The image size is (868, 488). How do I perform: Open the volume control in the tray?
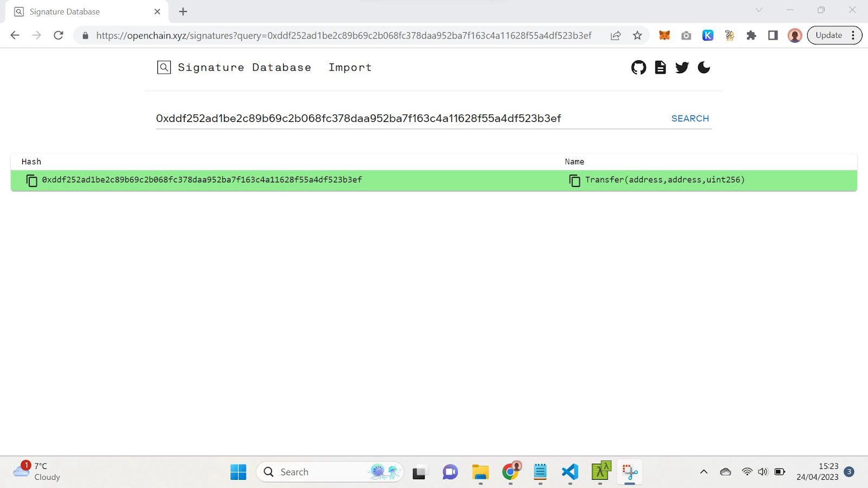tap(763, 472)
